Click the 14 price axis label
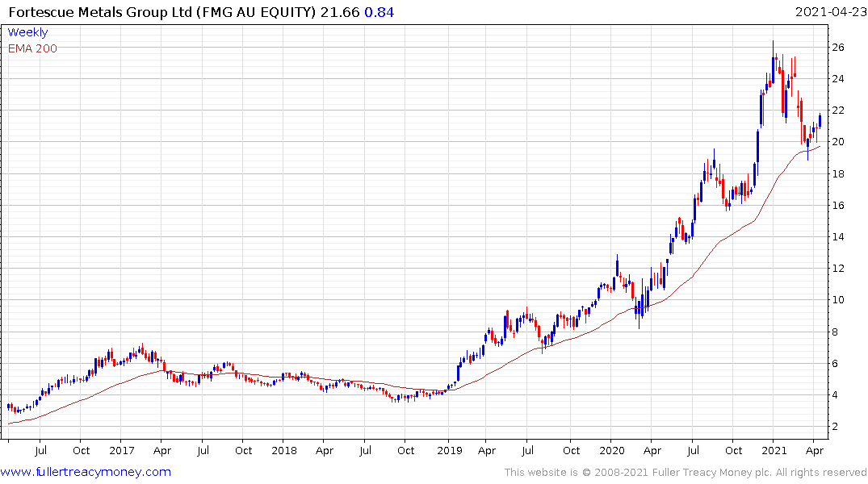 tap(838, 236)
